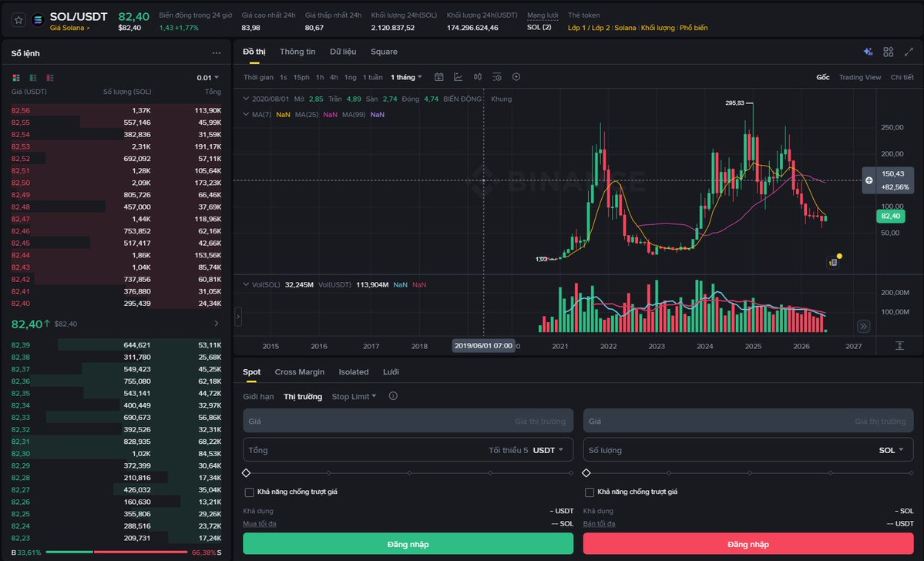This screenshot has width=924, height=561.
Task: Switch to Trading View chart mode
Action: (860, 77)
